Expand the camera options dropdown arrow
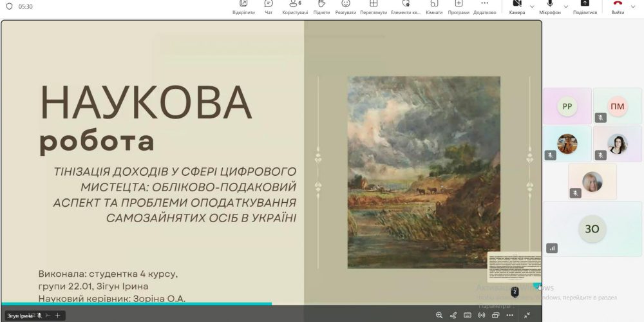This screenshot has width=644, height=322. 533,6
